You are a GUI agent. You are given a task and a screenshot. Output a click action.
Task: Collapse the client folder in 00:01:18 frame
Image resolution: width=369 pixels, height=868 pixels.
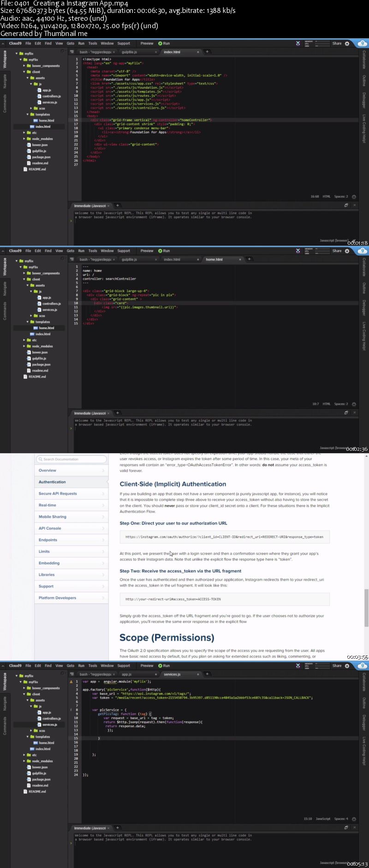coord(24,72)
